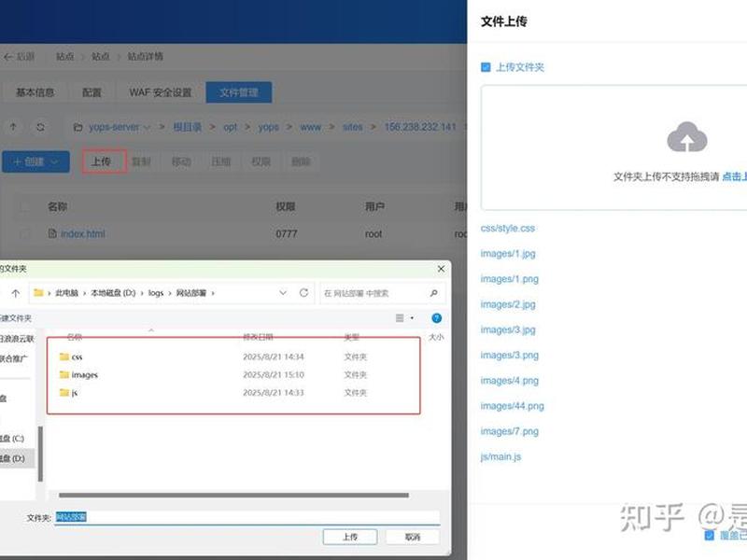Tick the checkbox for the index.html row

click(x=25, y=234)
